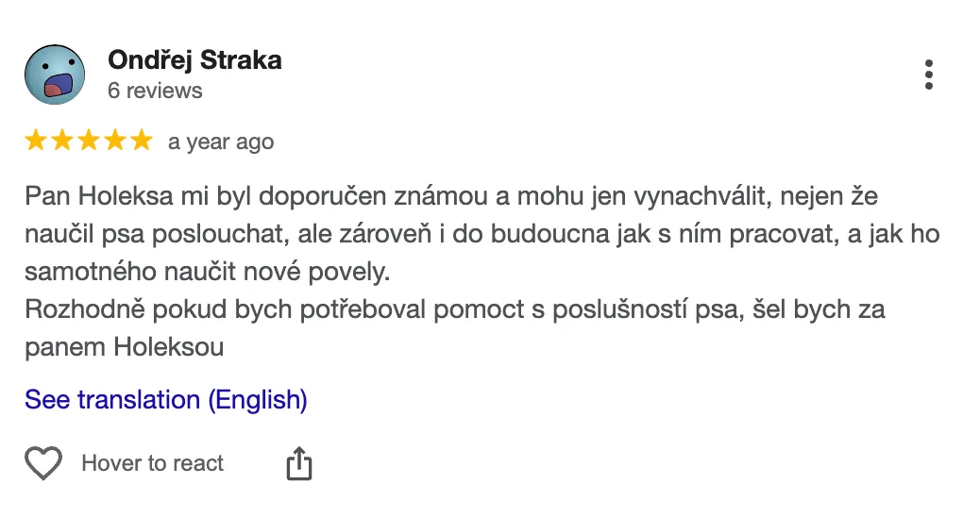The height and width of the screenshot is (517, 980).
Task: Click the second rating star
Action: pos(62,142)
